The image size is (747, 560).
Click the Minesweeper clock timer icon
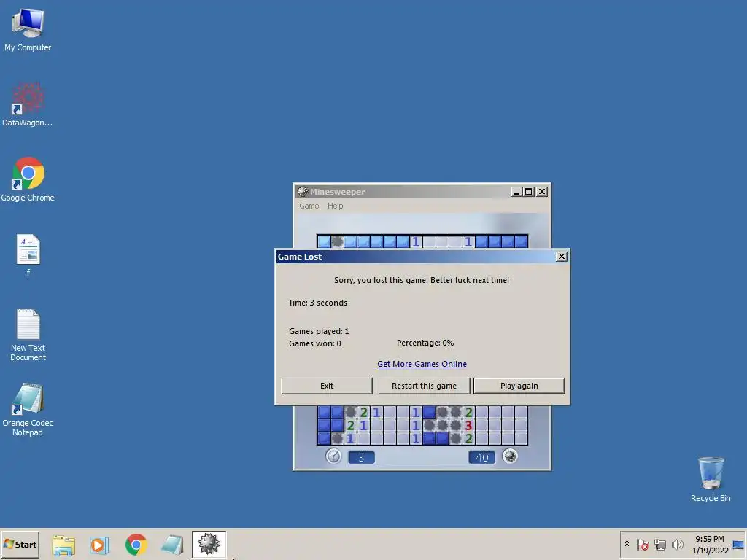333,456
